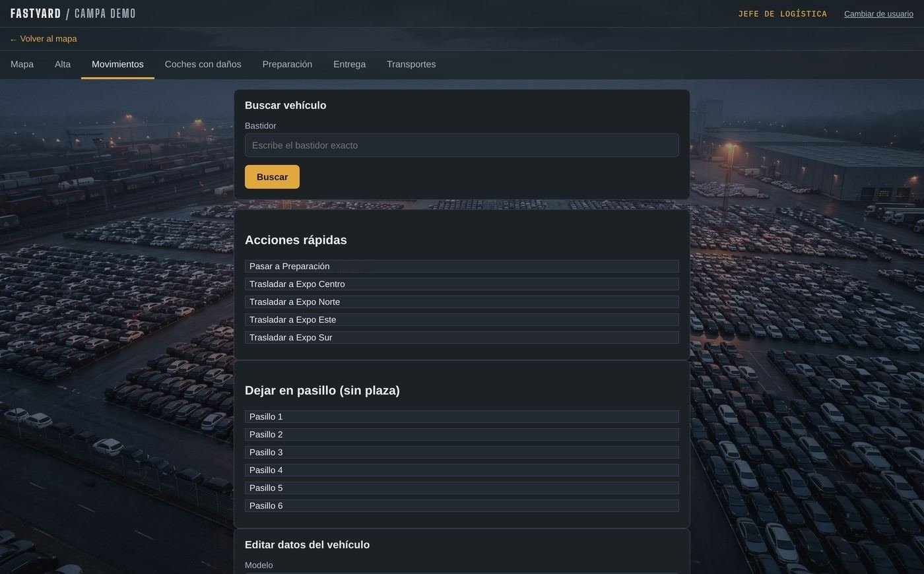Focus the Bastidor search field
This screenshot has height=574, width=924.
tap(462, 145)
